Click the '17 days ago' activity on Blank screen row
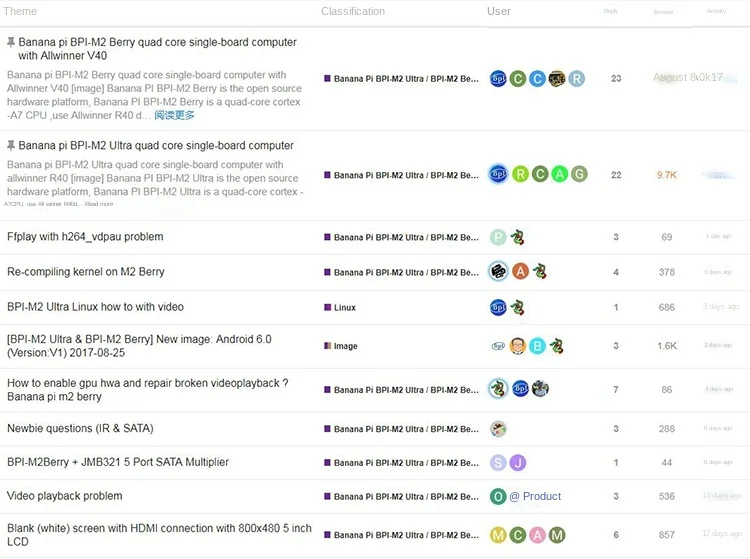The height and width of the screenshot is (559, 750). pos(722,533)
